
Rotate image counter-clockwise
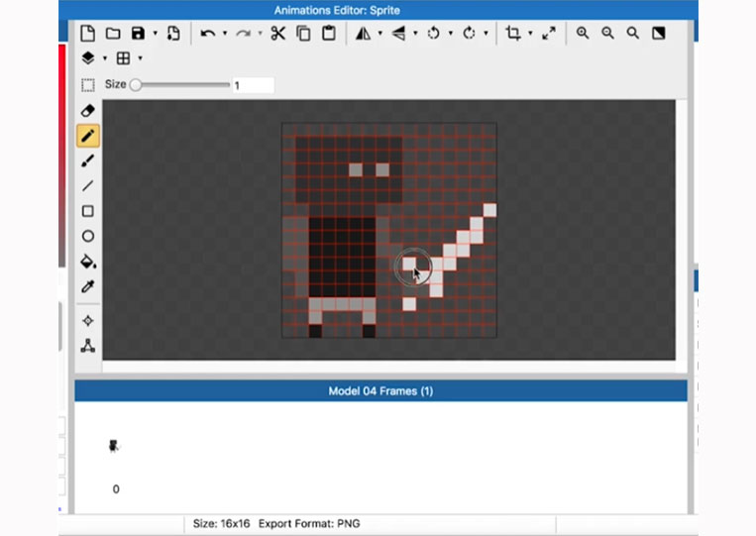(x=433, y=34)
